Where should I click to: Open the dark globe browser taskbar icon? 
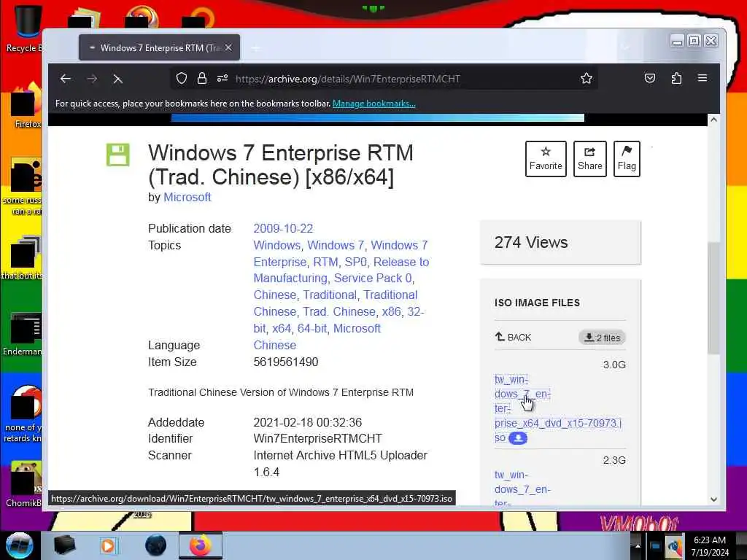[155, 545]
